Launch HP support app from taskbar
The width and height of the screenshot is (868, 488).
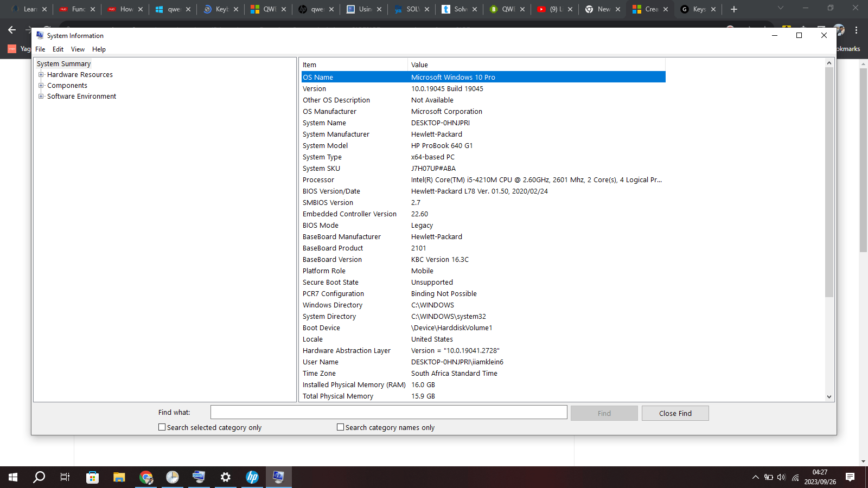(252, 477)
